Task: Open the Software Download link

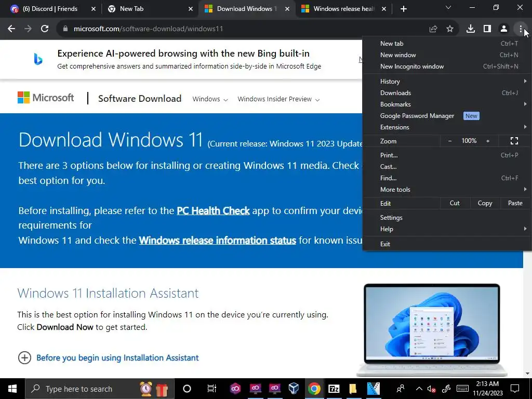Action: 140,99
